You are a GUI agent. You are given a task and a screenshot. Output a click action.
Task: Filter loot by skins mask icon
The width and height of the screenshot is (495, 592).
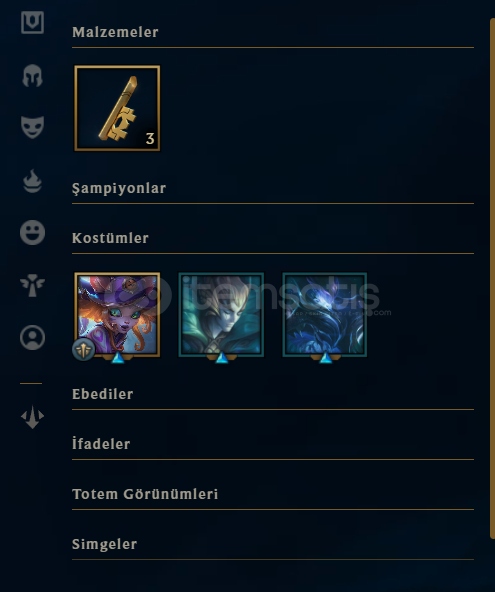[32, 127]
